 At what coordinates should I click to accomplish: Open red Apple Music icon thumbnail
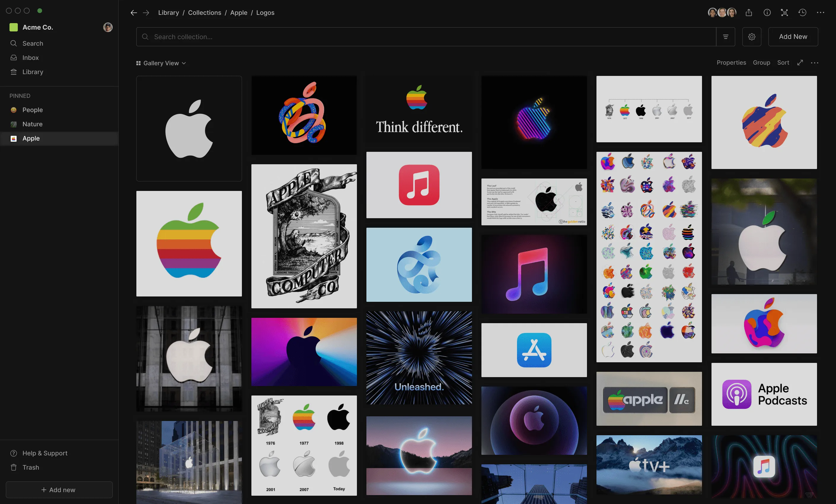(419, 185)
